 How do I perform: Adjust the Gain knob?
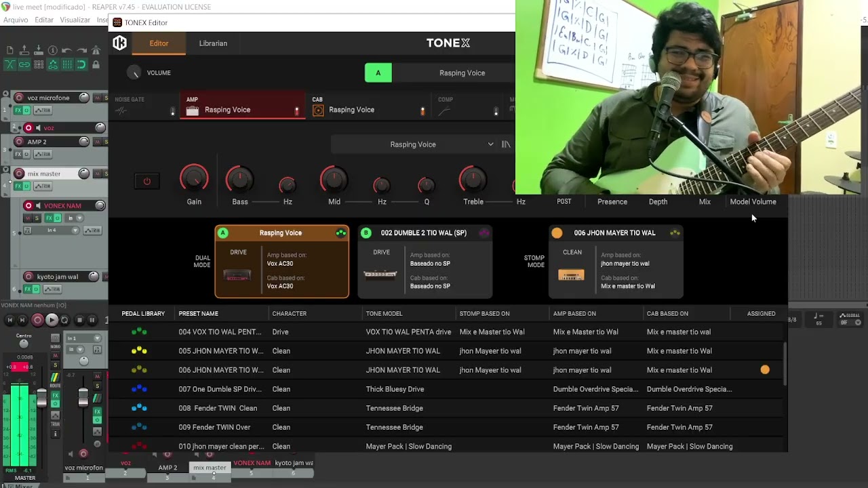pyautogui.click(x=194, y=179)
